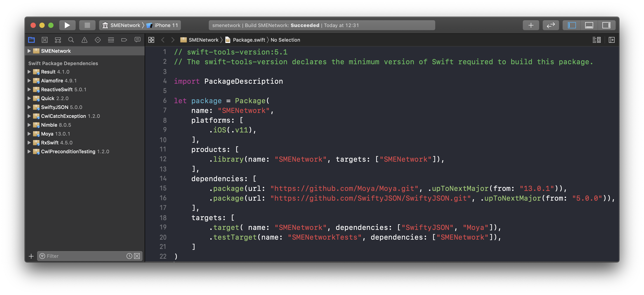Click SMENetwork in the jump bar
The image size is (644, 295).
click(199, 40)
